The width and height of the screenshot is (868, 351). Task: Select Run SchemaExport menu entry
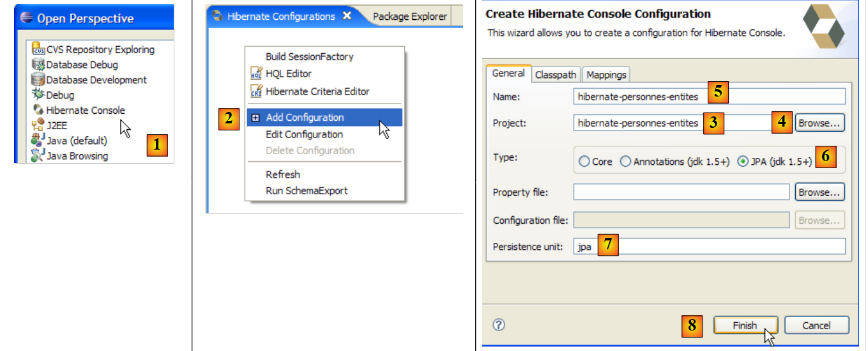coord(307,191)
